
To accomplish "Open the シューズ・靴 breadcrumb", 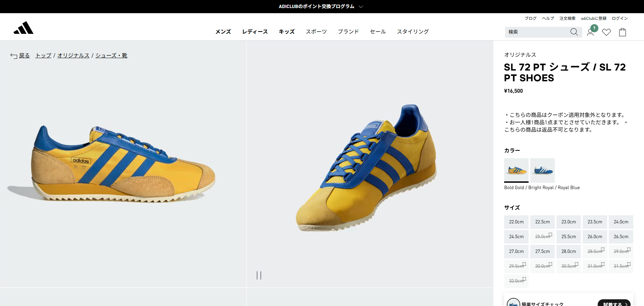I will 111,55.
